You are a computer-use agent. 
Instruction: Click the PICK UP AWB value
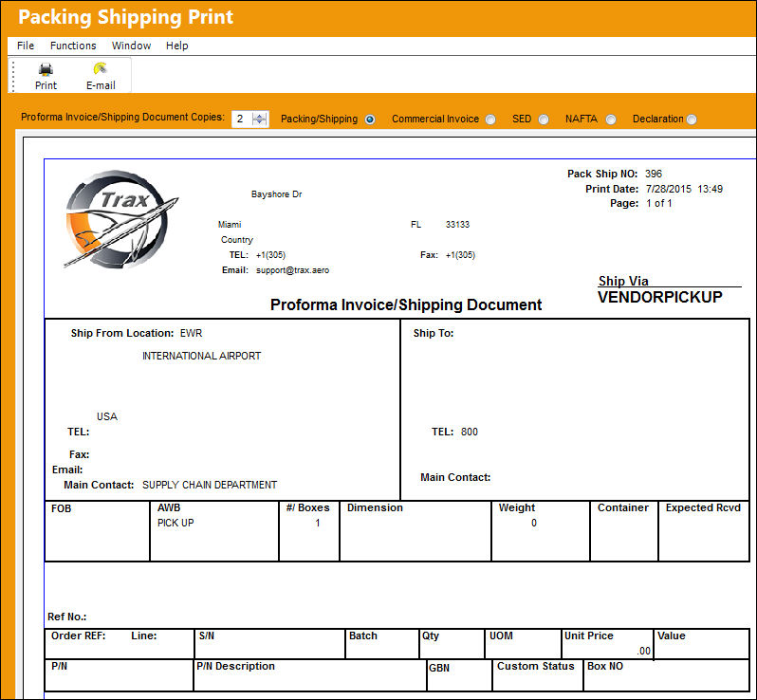click(175, 523)
